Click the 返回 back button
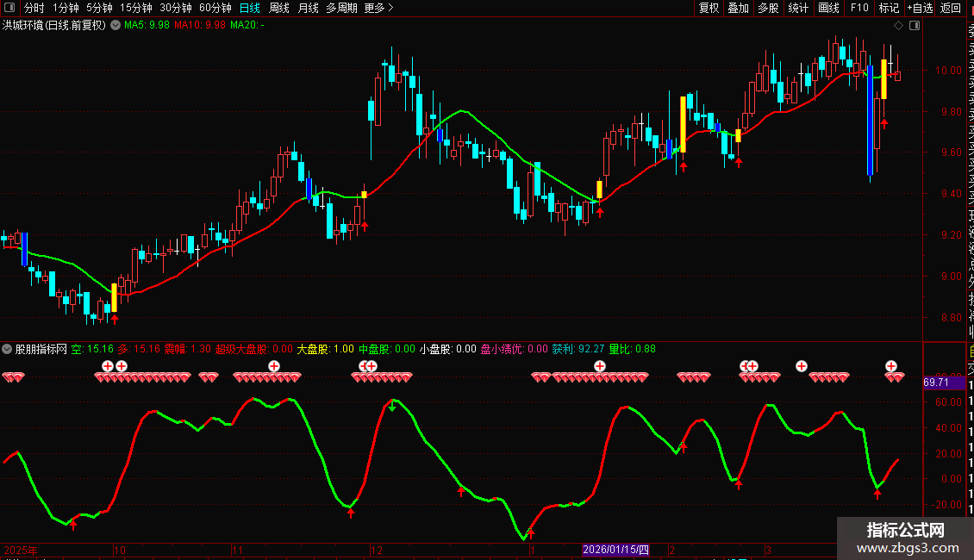Screen dimensions: 974x560 click(951, 8)
